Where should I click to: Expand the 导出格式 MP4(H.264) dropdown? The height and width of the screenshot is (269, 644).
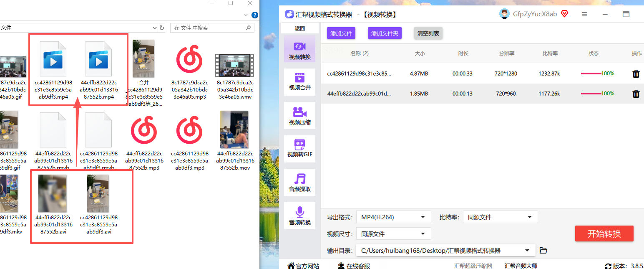pos(393,217)
